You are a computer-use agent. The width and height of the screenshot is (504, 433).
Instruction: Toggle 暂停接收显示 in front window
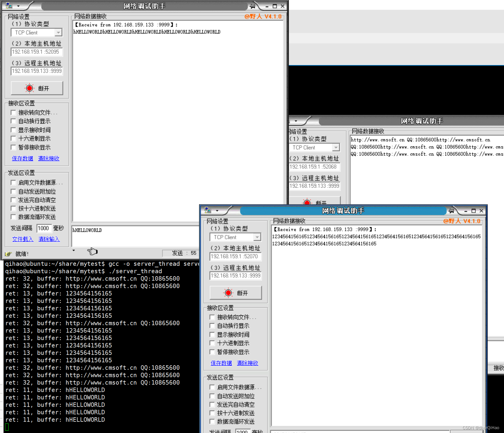tap(212, 352)
